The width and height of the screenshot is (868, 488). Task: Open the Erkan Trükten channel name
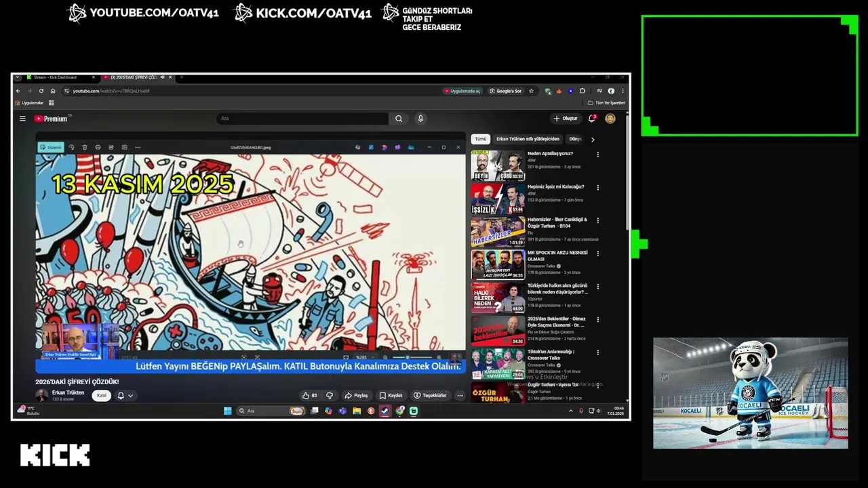(x=68, y=392)
